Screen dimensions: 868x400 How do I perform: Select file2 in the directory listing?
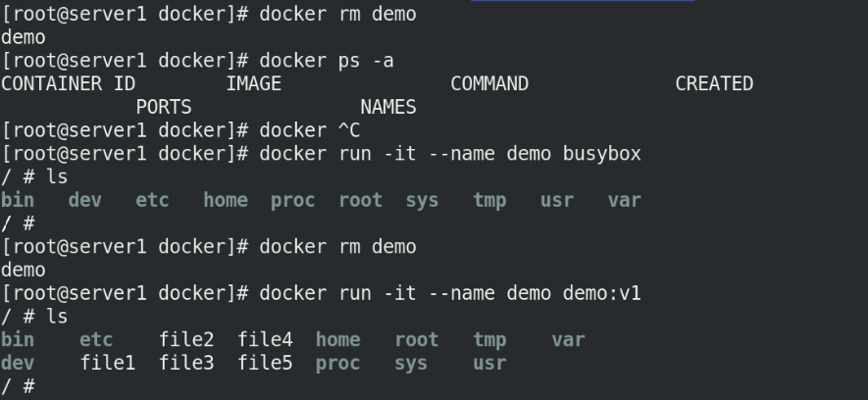[x=186, y=339]
